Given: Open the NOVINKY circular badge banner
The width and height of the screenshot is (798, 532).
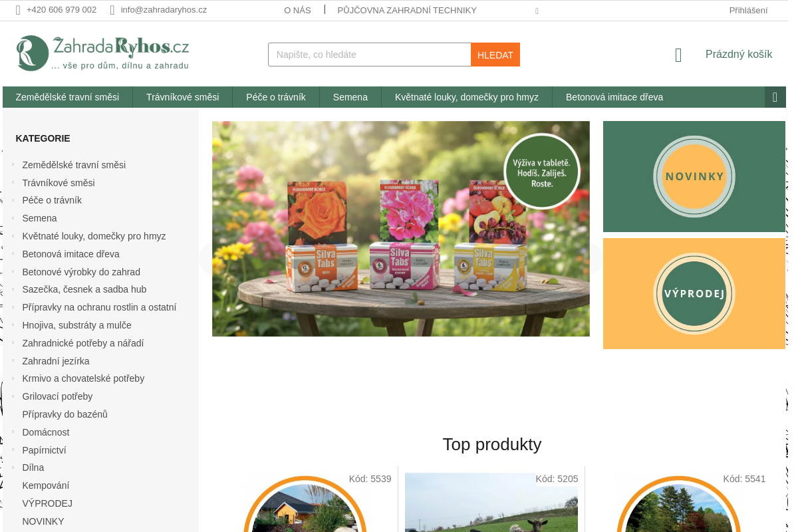Looking at the screenshot, I should click(x=694, y=176).
